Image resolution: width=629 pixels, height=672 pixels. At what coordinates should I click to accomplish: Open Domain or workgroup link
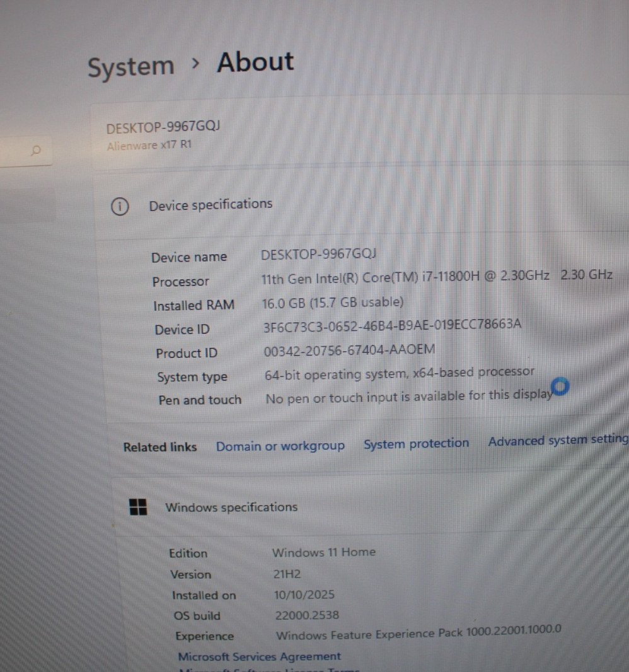(280, 446)
